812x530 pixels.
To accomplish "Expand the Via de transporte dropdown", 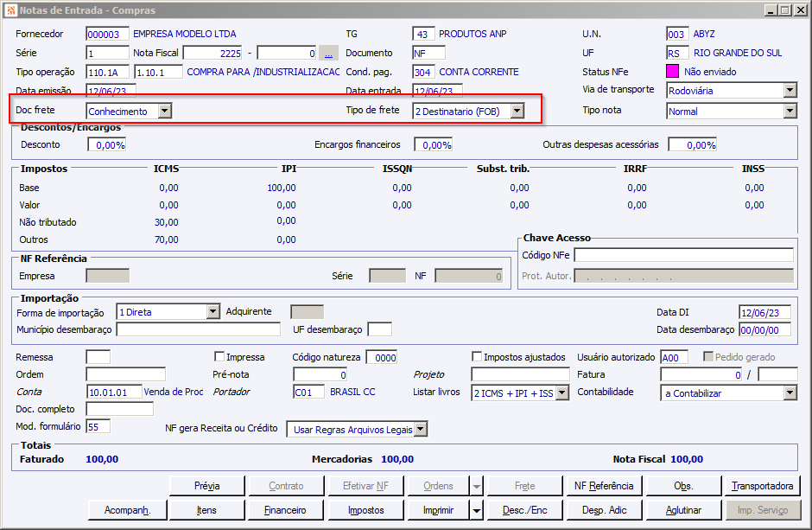I will pos(790,90).
